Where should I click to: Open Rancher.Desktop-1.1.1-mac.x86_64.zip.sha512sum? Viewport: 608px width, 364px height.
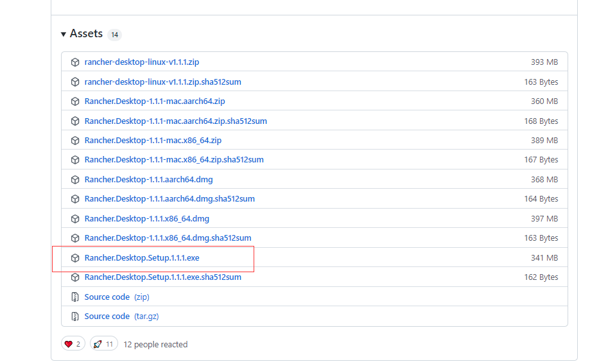(x=174, y=160)
